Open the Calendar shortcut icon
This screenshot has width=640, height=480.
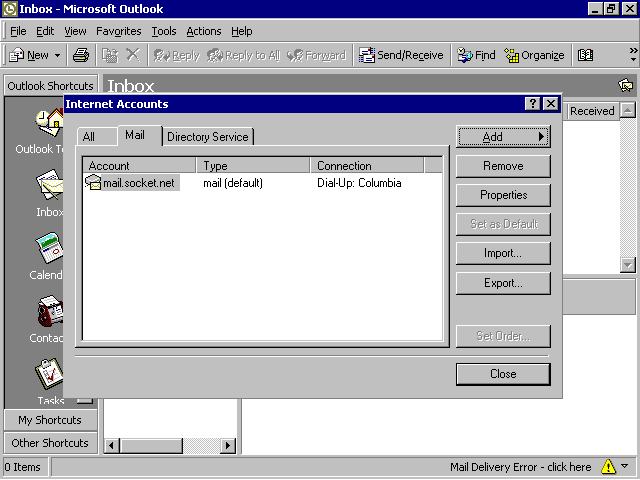pyautogui.click(x=50, y=248)
